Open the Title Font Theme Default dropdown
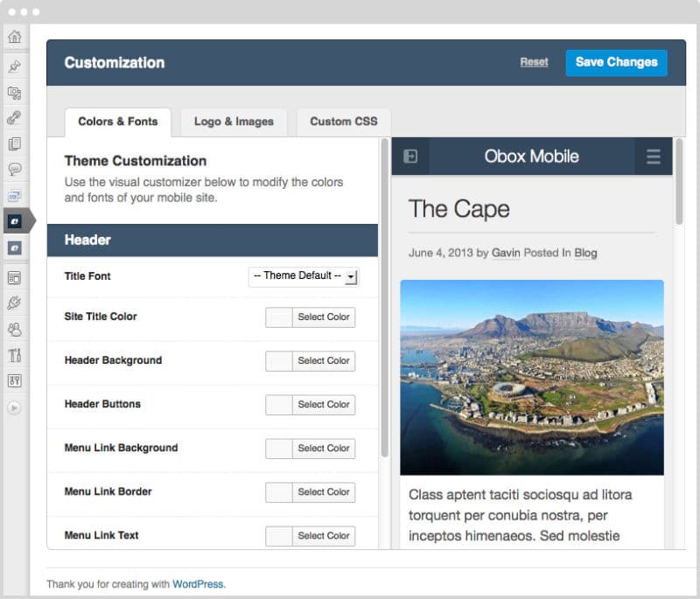This screenshot has height=599, width=700. point(304,276)
